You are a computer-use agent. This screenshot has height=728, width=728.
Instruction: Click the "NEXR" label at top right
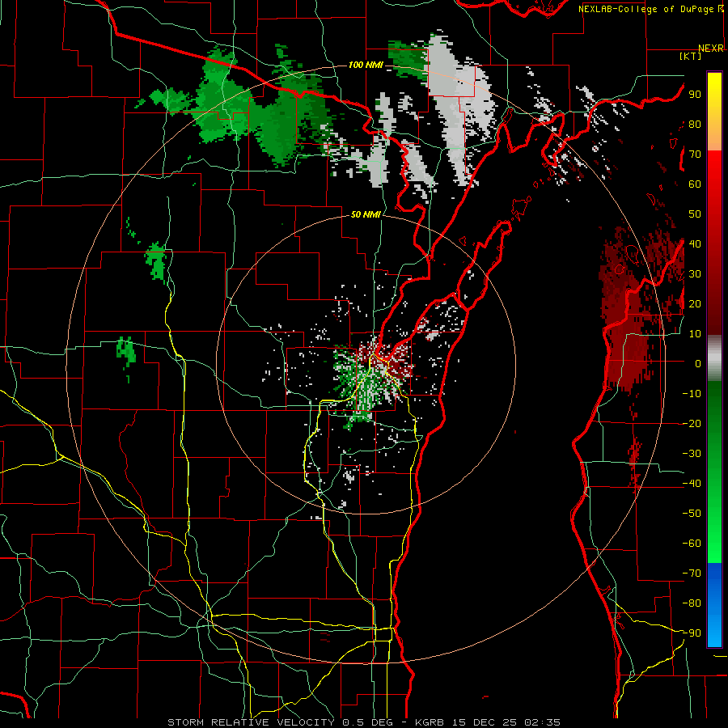click(x=711, y=49)
